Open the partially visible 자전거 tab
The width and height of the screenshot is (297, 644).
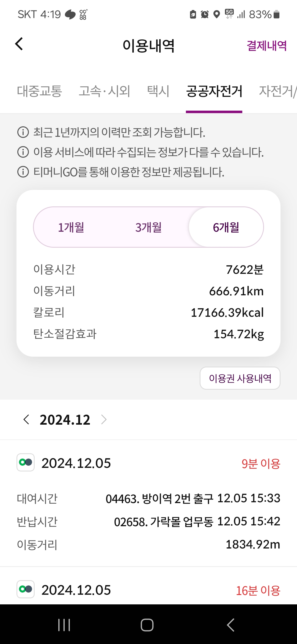[277, 91]
